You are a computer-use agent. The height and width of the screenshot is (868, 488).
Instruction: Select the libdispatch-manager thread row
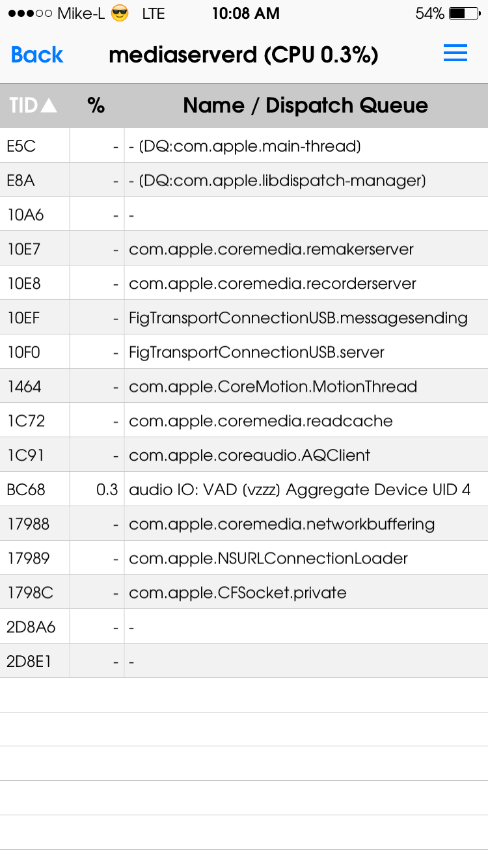(244, 180)
